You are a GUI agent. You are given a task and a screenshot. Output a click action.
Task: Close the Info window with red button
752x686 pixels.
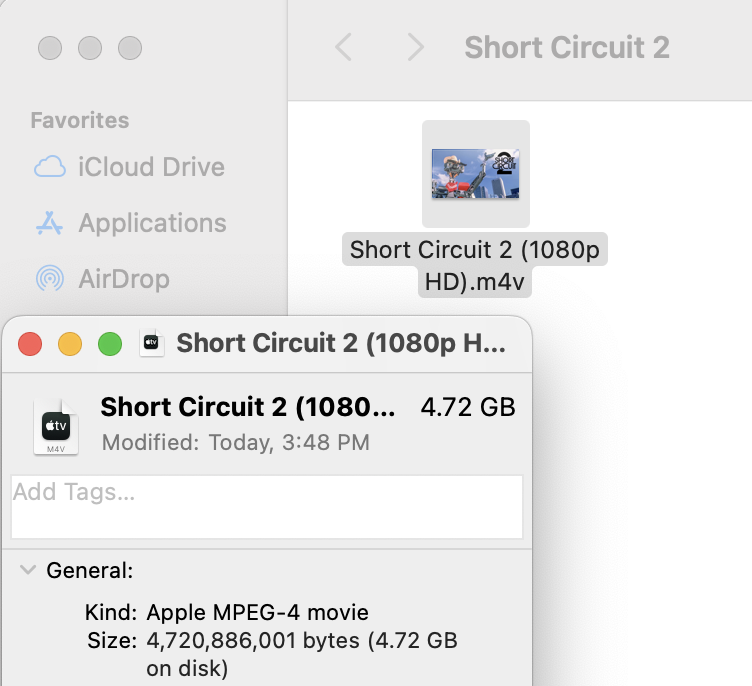(x=30, y=344)
